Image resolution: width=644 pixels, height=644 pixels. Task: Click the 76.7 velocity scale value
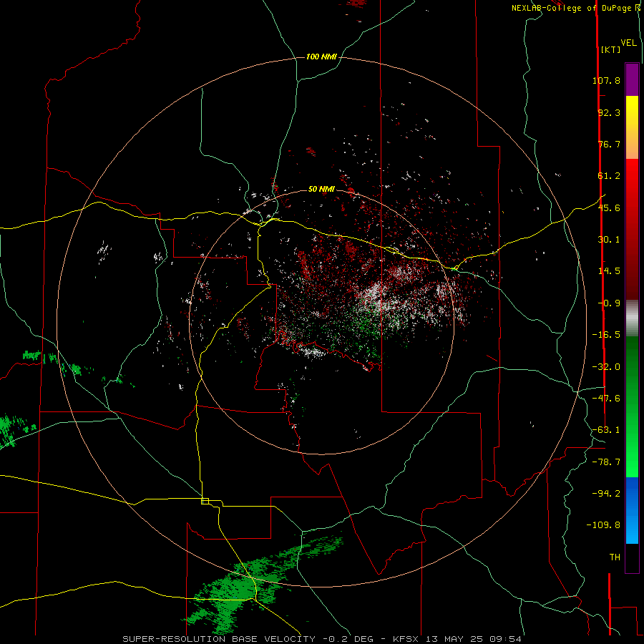coord(609,144)
